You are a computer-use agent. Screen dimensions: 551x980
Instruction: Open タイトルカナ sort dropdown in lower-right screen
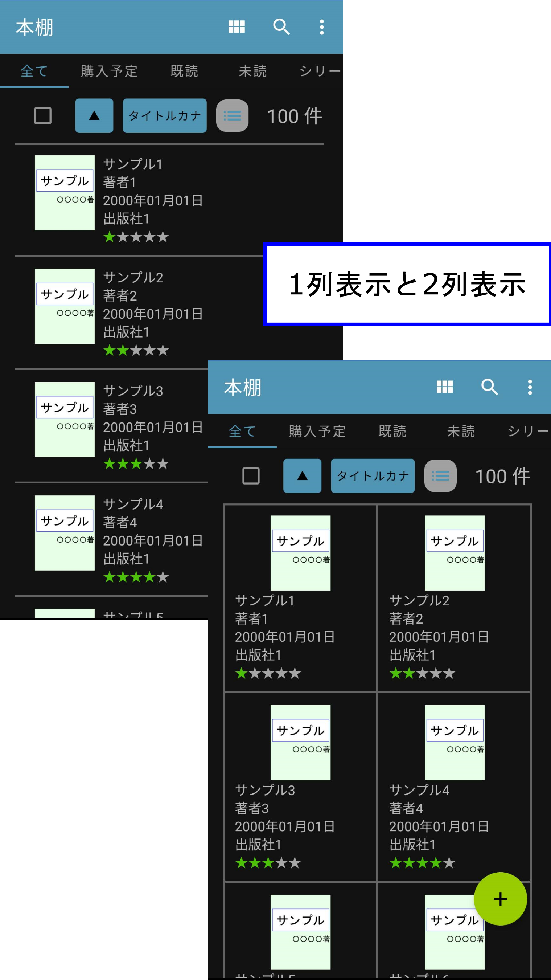(373, 476)
